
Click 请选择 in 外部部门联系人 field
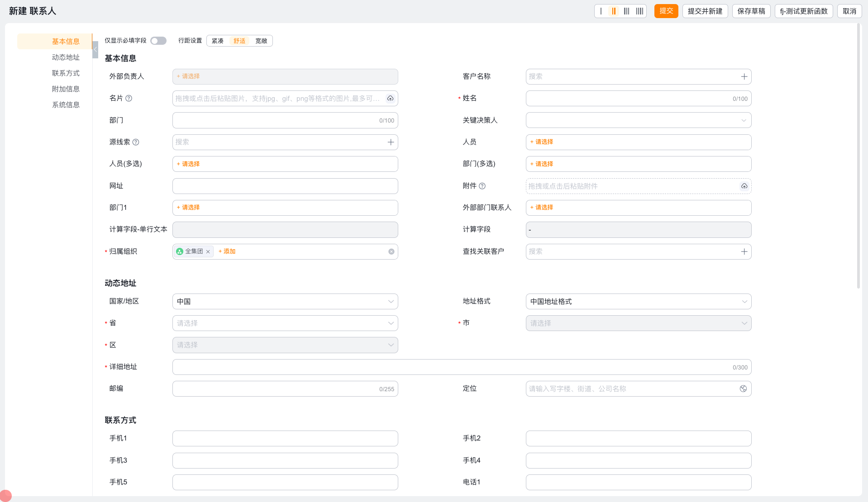[542, 208]
